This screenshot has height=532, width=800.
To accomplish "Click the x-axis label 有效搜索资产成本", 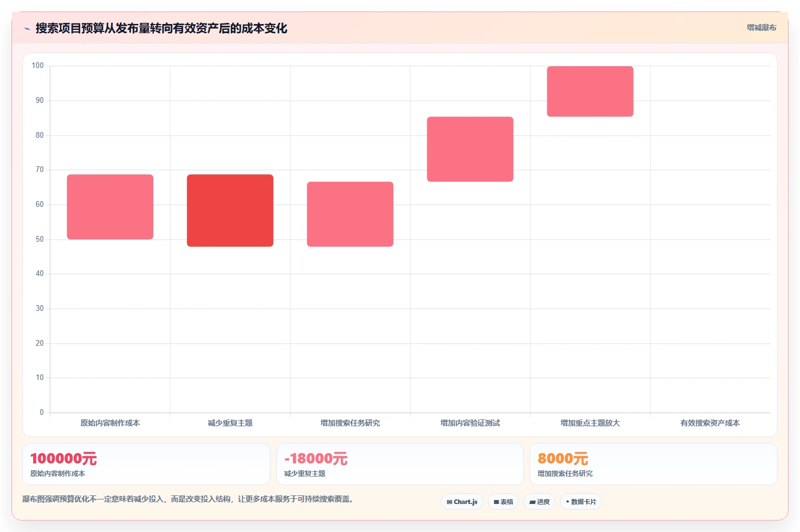I will click(x=710, y=423).
